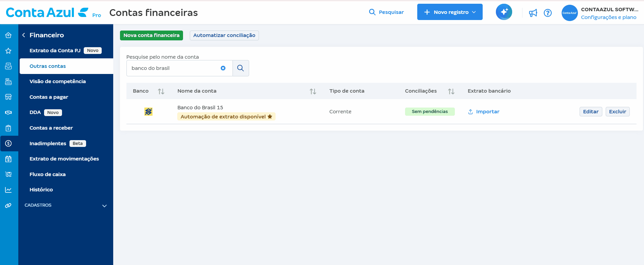
Task: Open the AI sparkle assistant button
Action: point(504,12)
